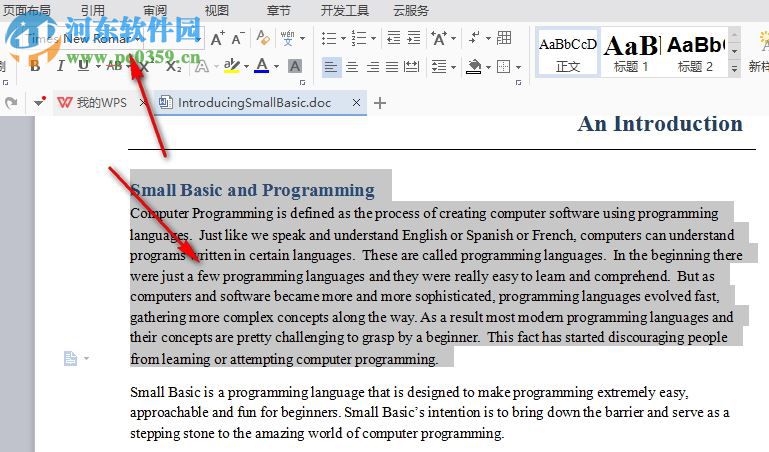The height and width of the screenshot is (452, 769).
Task: Open 章节 ribbon tab
Action: 279,10
